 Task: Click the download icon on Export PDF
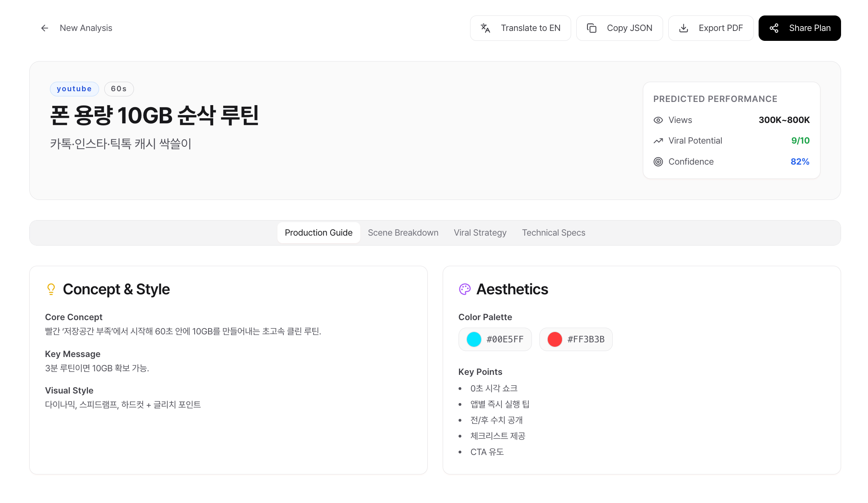tap(684, 28)
